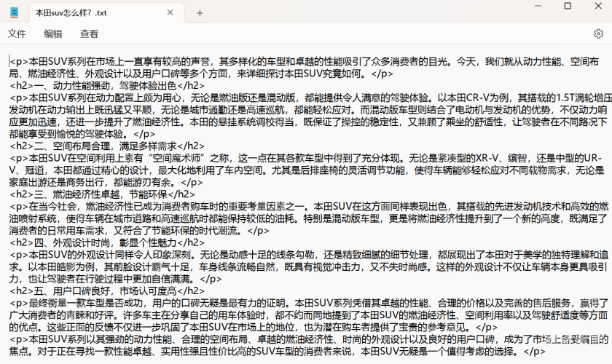Click heading text 一、动力性能强劲，驾驶体验出色
This screenshot has height=364, width=612.
[x=106, y=85]
